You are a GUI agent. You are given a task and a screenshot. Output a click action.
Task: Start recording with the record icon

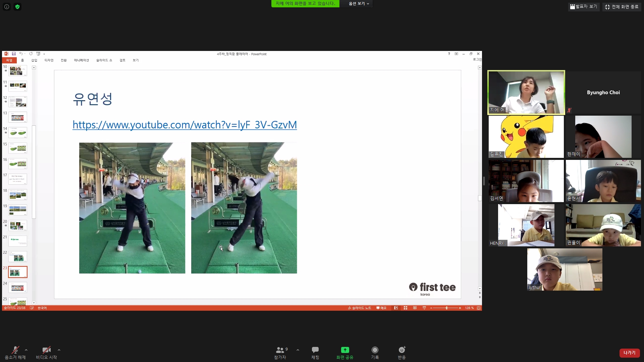(x=375, y=350)
